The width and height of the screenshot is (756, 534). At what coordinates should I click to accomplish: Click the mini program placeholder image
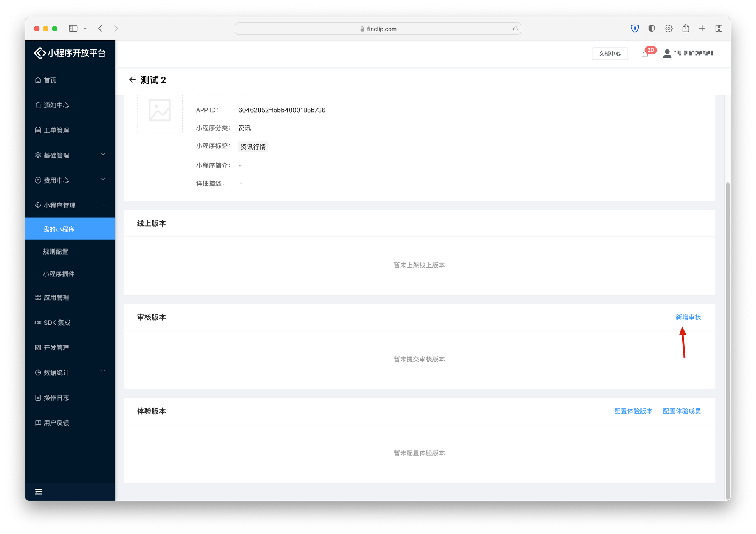point(160,111)
